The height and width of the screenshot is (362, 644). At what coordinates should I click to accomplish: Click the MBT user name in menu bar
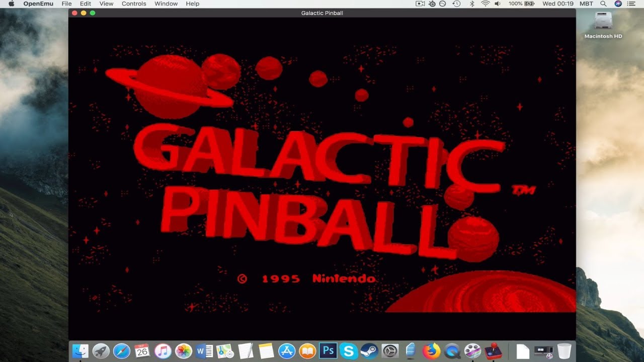click(x=586, y=4)
